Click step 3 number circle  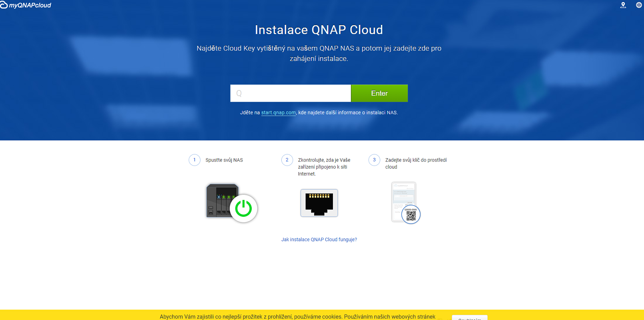click(374, 160)
